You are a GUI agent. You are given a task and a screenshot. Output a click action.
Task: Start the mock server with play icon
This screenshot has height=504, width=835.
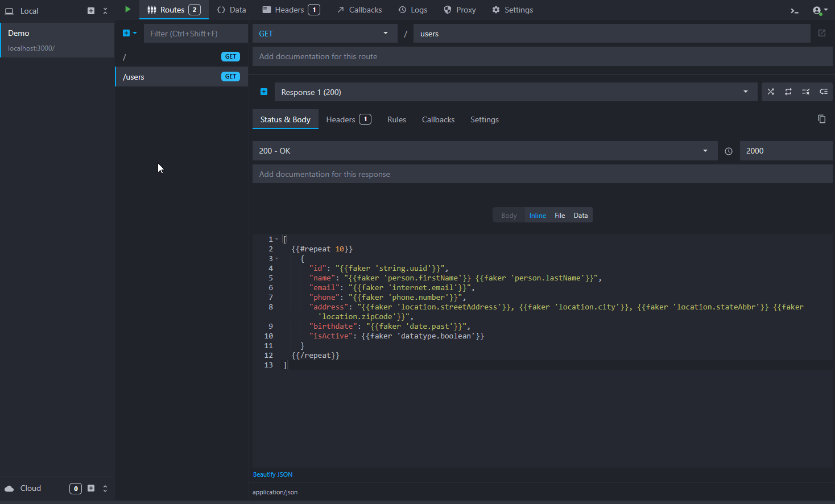[127, 10]
